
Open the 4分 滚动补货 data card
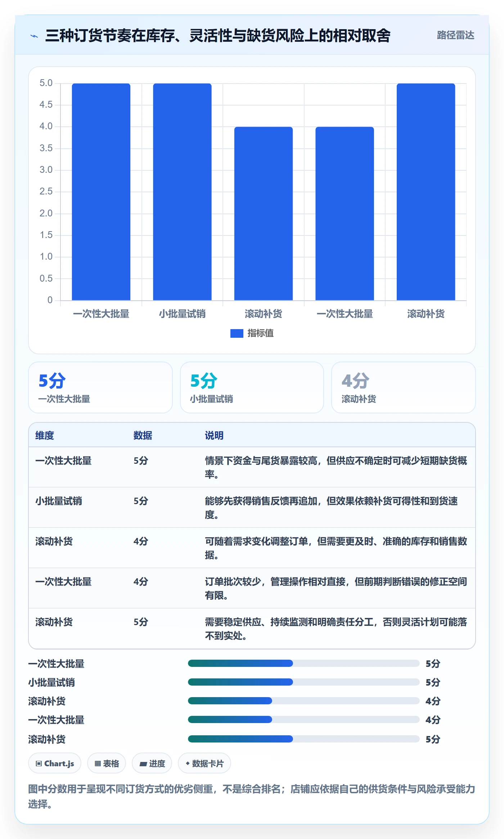click(x=404, y=387)
